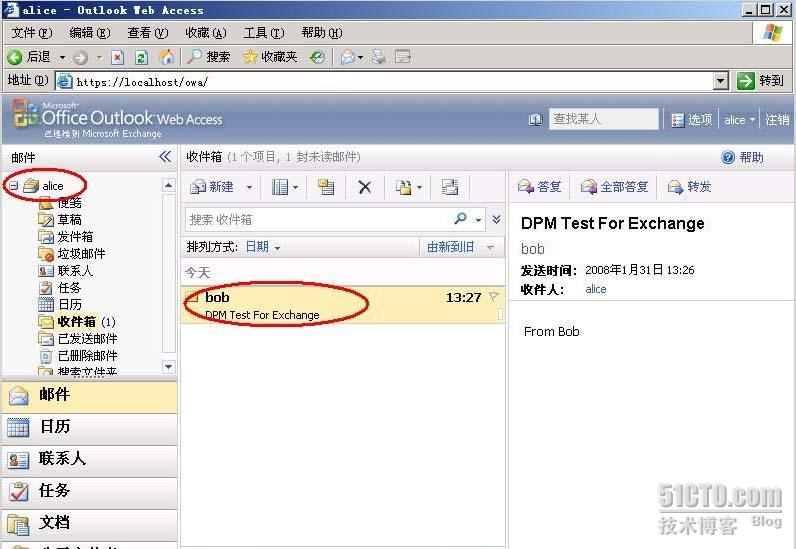Click the Log off (注销) link

[777, 120]
